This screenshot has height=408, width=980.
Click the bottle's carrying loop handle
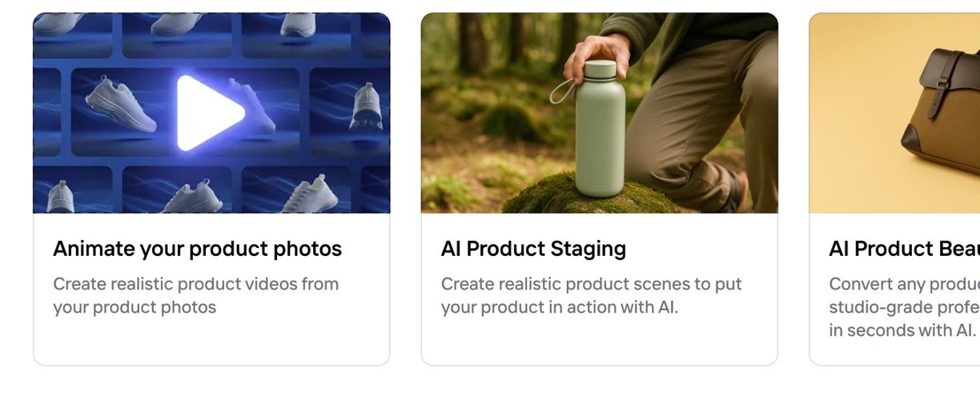click(x=562, y=91)
